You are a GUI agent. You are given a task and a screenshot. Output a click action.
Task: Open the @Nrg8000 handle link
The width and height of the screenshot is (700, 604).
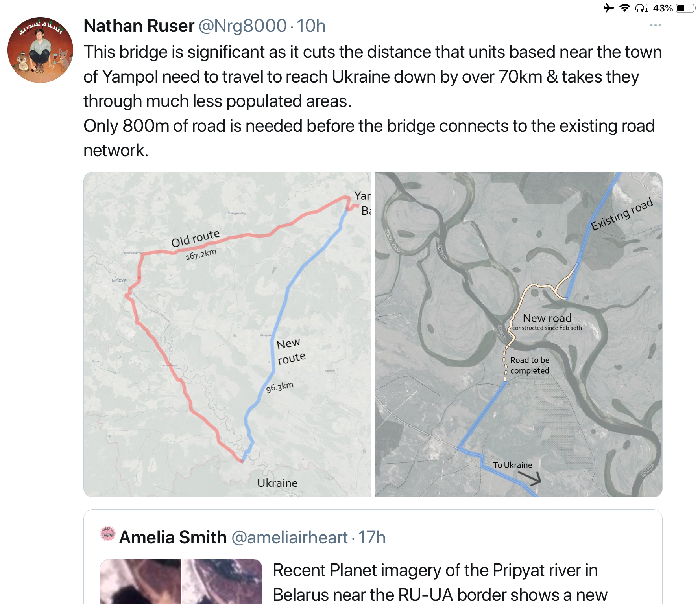point(242,26)
